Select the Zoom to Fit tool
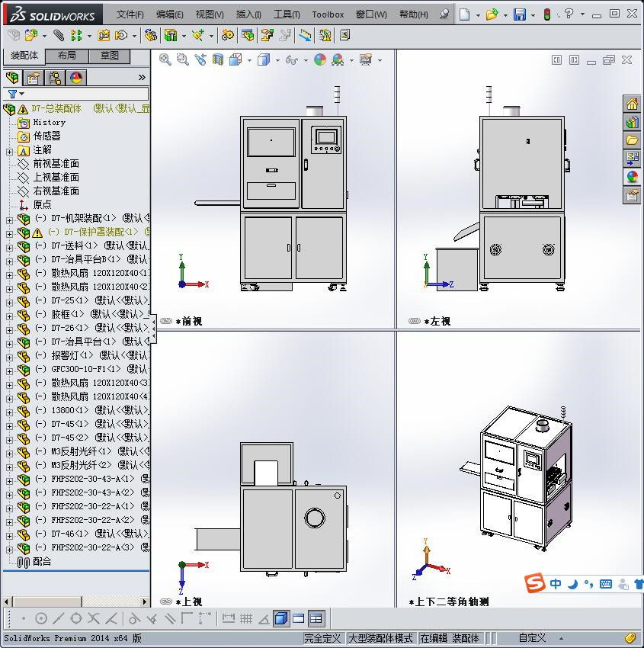This screenshot has width=644, height=648. pos(164,59)
